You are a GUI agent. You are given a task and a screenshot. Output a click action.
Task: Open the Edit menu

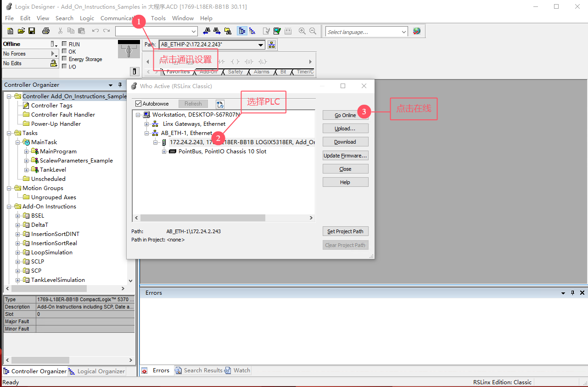25,18
